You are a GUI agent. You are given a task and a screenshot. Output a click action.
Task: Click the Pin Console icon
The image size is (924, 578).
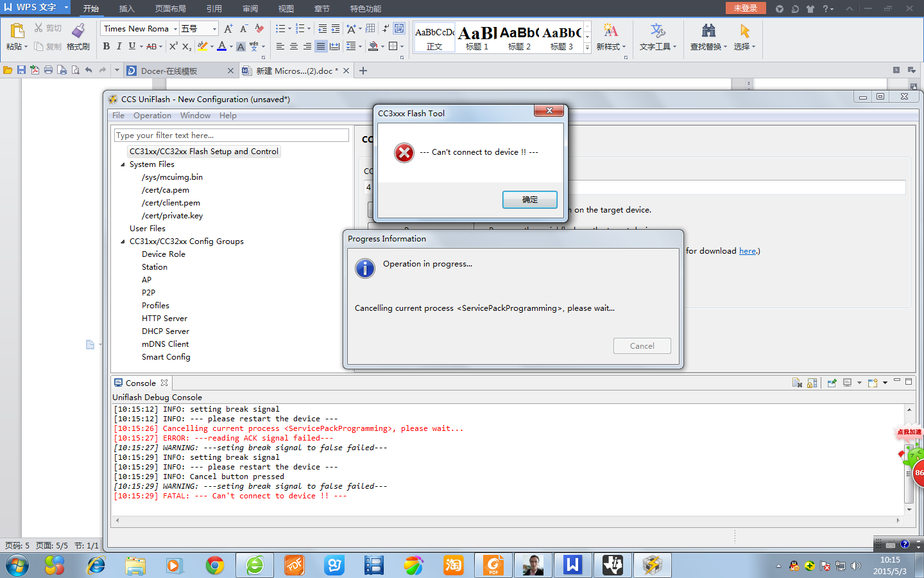[832, 383]
